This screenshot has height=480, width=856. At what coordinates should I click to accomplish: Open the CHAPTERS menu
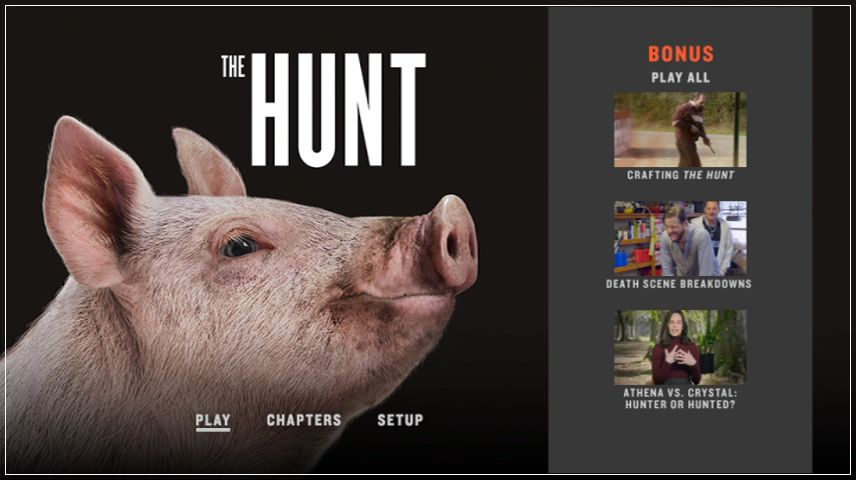304,420
